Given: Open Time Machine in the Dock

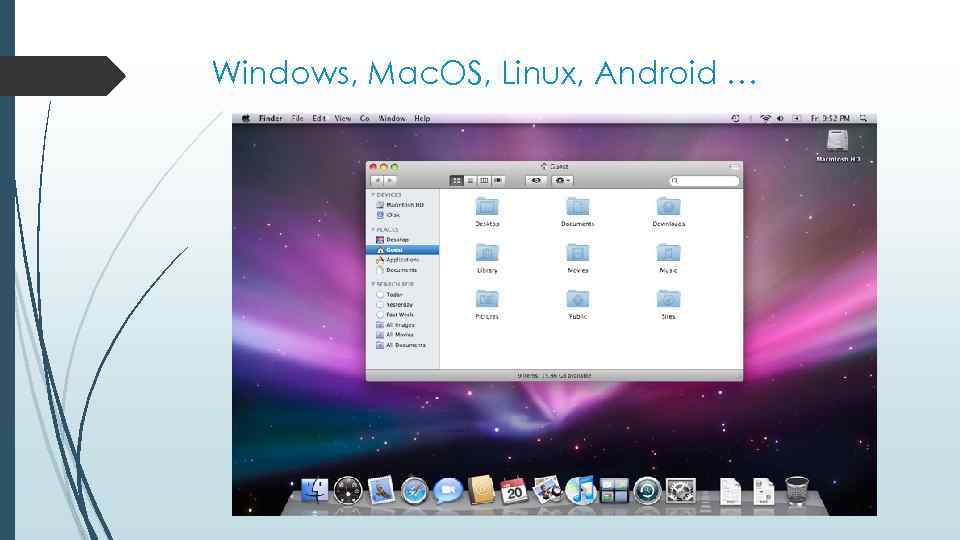Looking at the screenshot, I should click(647, 491).
